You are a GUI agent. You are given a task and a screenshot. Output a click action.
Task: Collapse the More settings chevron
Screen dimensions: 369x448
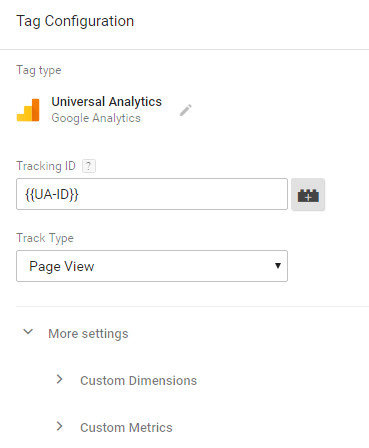click(x=28, y=332)
